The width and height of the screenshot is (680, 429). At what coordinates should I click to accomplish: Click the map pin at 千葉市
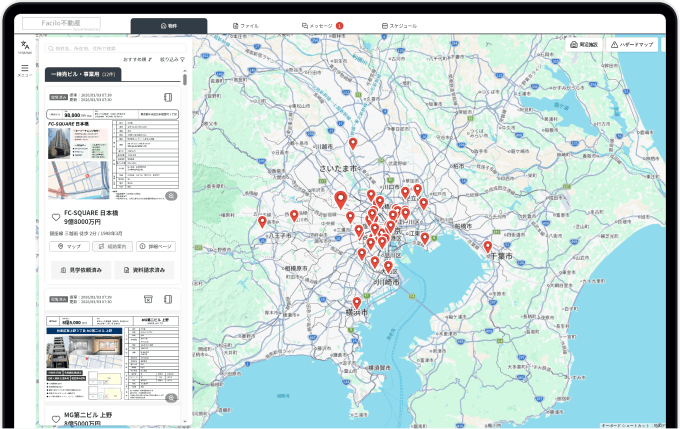tap(488, 247)
